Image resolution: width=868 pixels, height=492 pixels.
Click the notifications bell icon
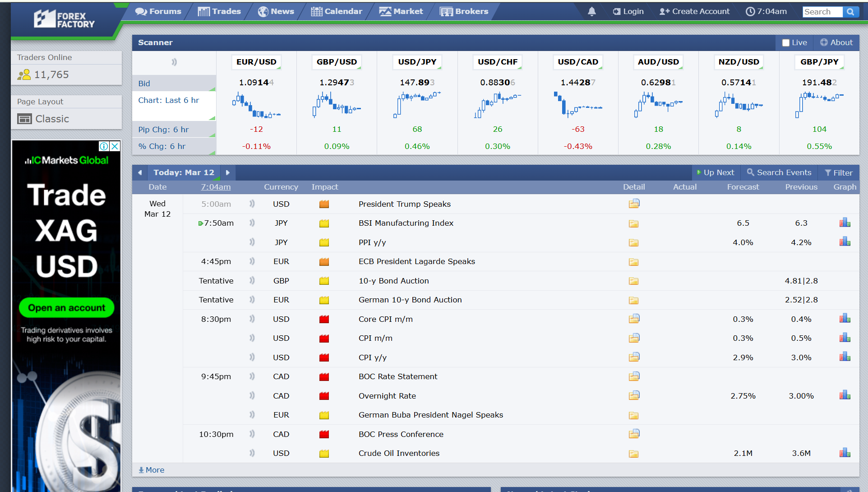coord(591,12)
